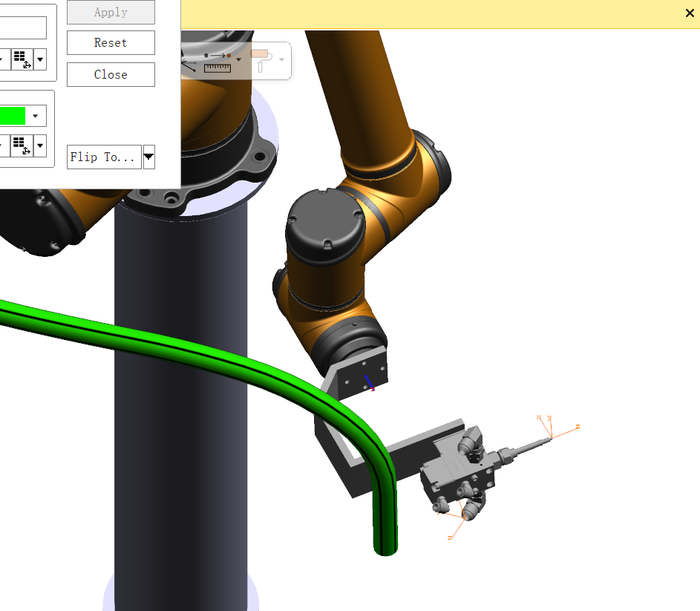Image resolution: width=700 pixels, height=611 pixels.
Task: Open dropdown beside upper frame-grid icon
Action: coord(40,59)
